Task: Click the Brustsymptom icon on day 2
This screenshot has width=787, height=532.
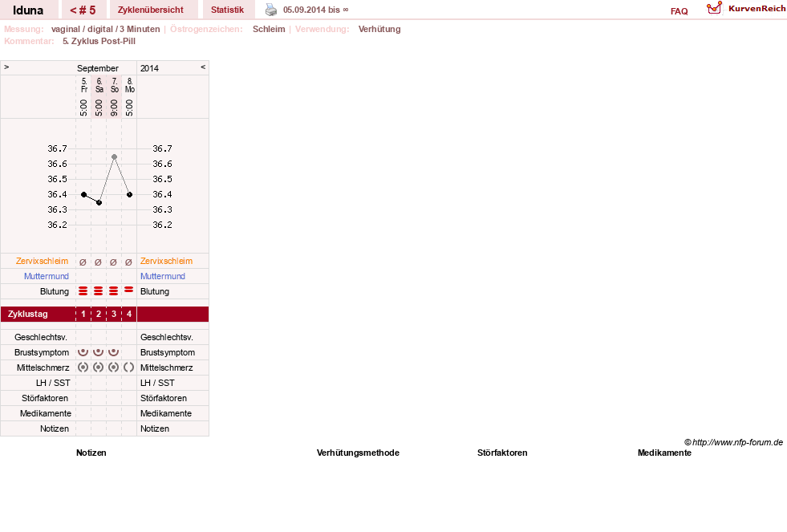Action: click(99, 351)
